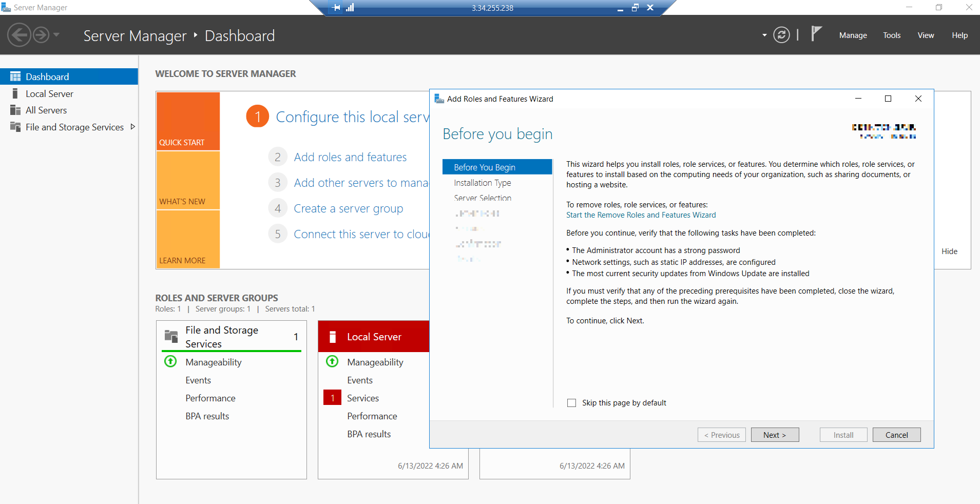Open BPA results under Local Server tile

coord(369,434)
